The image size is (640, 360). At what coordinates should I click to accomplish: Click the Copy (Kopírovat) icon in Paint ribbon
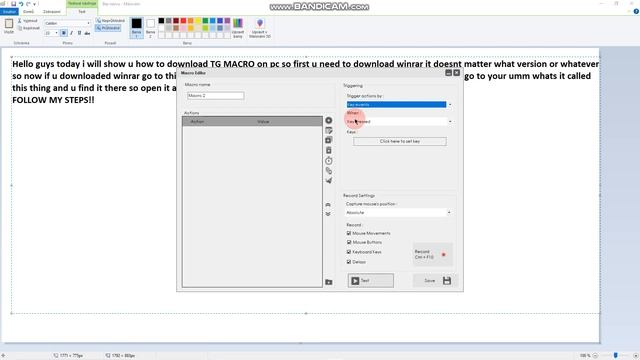click(20, 28)
